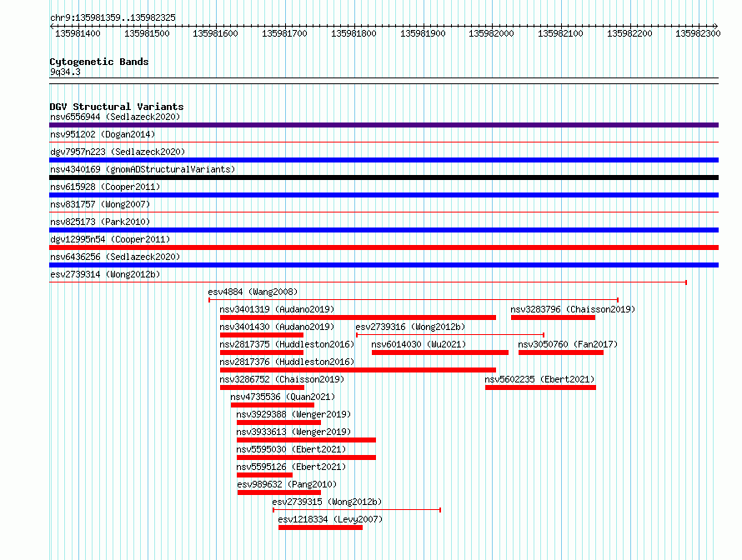The width and height of the screenshot is (742, 560).
Task: Select the red dgv12995n54 variant bar
Action: 384,247
